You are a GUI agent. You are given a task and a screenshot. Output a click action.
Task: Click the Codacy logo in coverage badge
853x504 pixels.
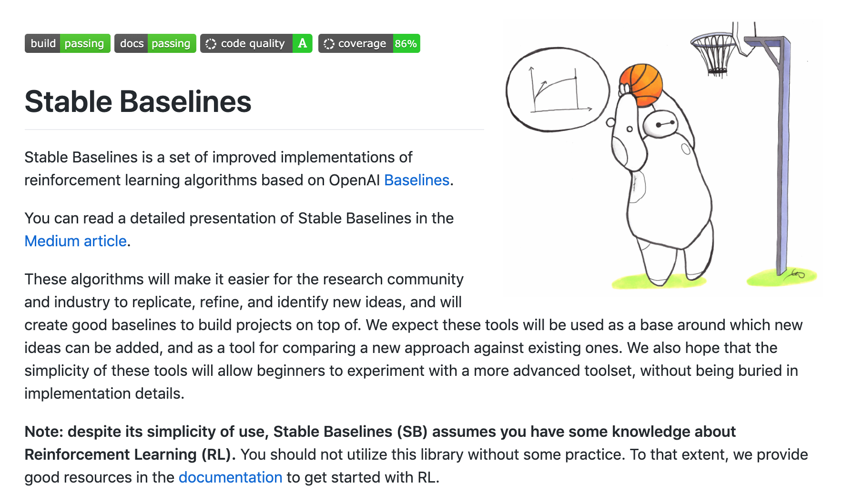click(x=329, y=44)
